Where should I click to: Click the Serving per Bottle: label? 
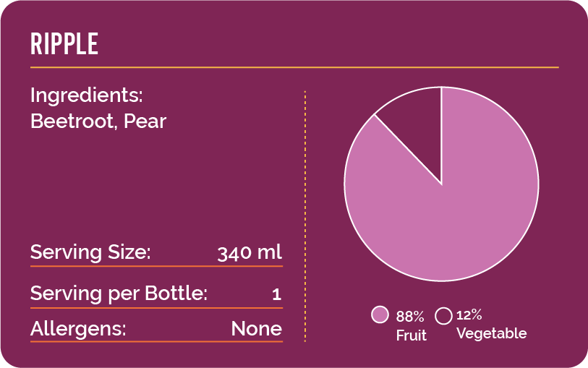(x=119, y=294)
